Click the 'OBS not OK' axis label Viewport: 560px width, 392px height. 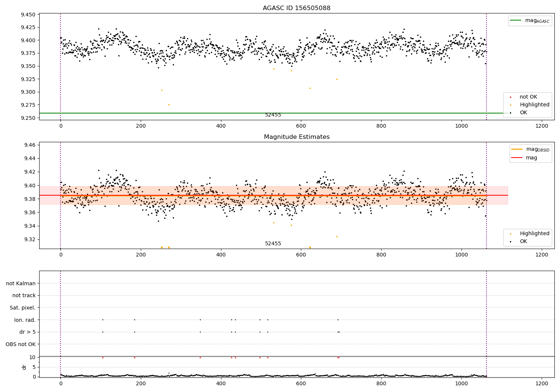point(21,345)
